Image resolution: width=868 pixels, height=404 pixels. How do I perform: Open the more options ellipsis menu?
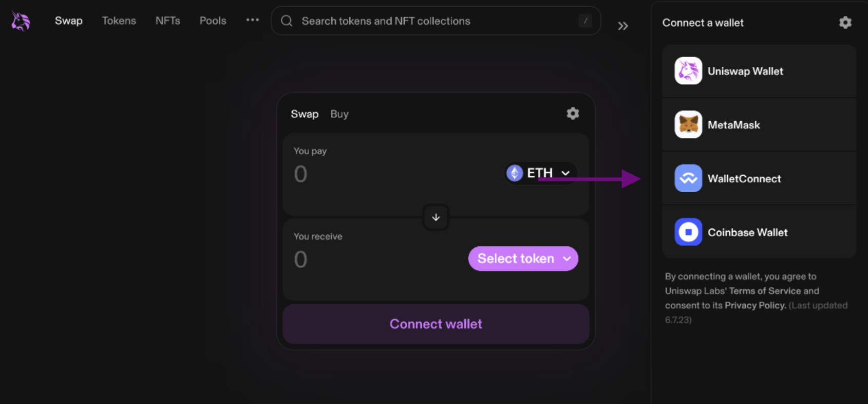tap(252, 20)
